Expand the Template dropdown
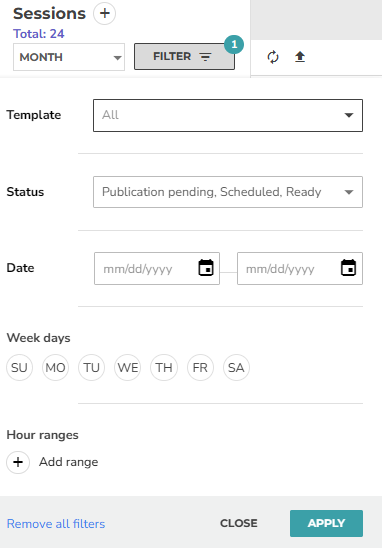 [x=228, y=115]
